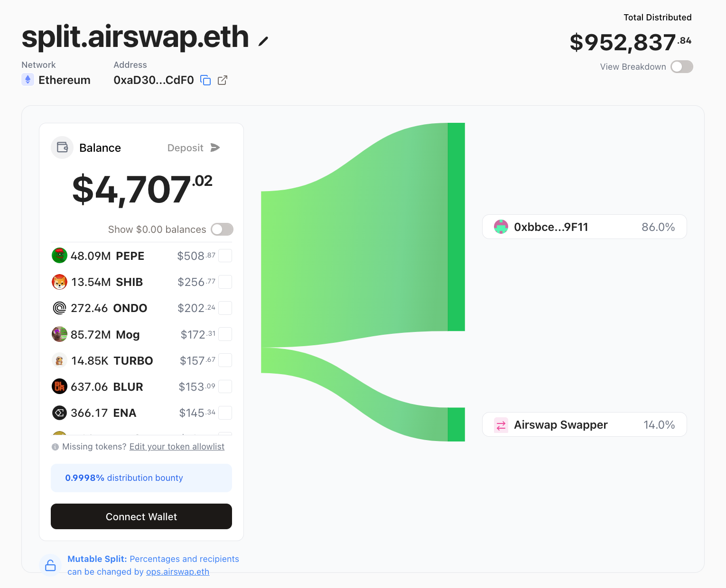Click the PEPE token icon
This screenshot has height=588, width=726.
59,256
